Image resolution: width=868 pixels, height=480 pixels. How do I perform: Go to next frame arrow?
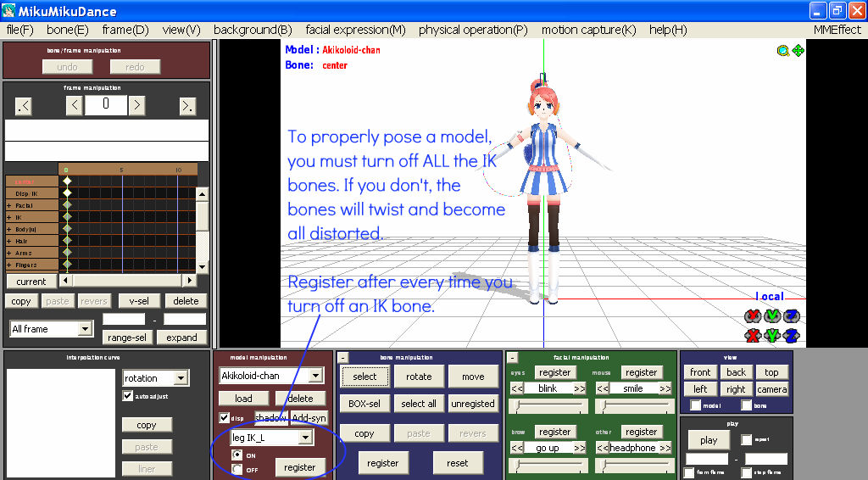[136, 105]
